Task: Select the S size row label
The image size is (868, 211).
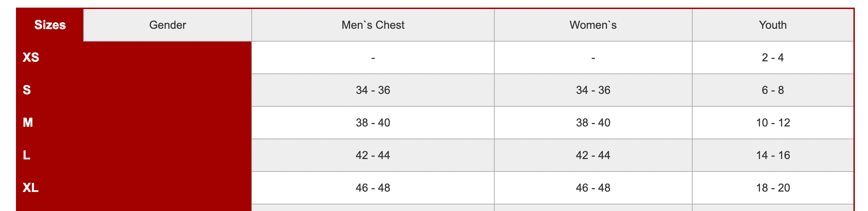Action: point(27,90)
